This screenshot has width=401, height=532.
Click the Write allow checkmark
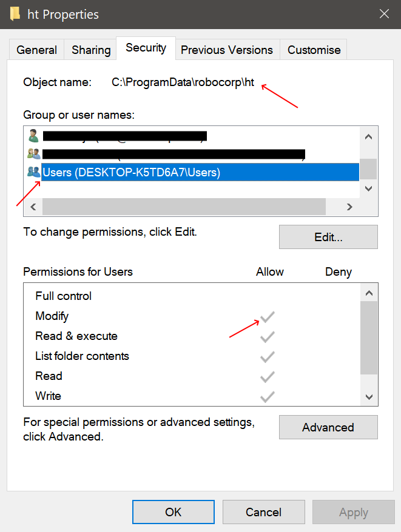pyautogui.click(x=268, y=396)
